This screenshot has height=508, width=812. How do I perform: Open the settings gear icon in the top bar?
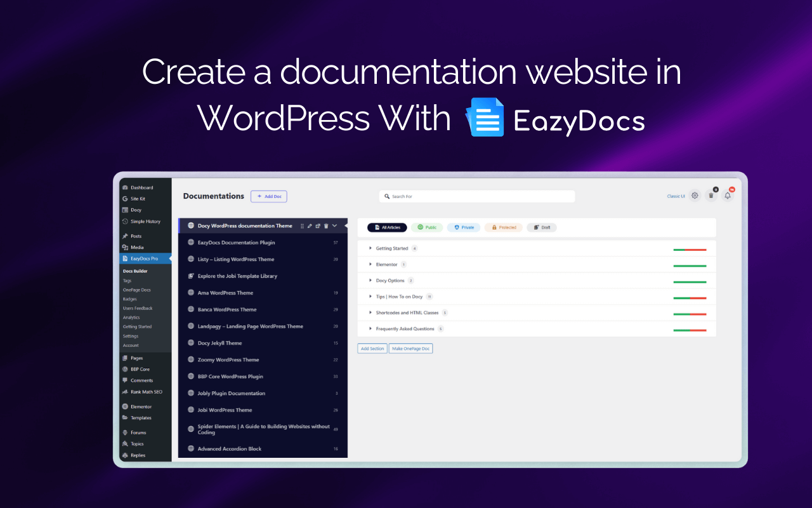[x=695, y=195]
